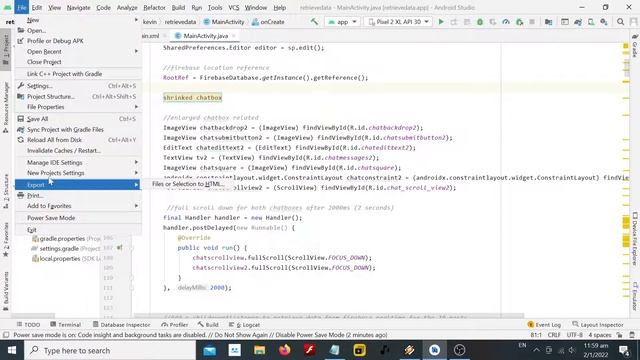Expand the File Properties submenu
Screen dimensions: 640x360
click(x=78, y=107)
